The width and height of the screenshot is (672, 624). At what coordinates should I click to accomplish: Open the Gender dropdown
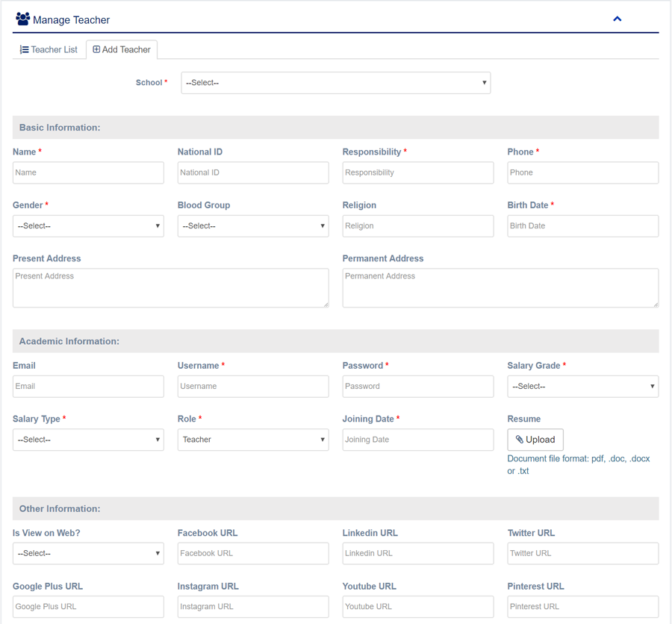[x=88, y=226]
